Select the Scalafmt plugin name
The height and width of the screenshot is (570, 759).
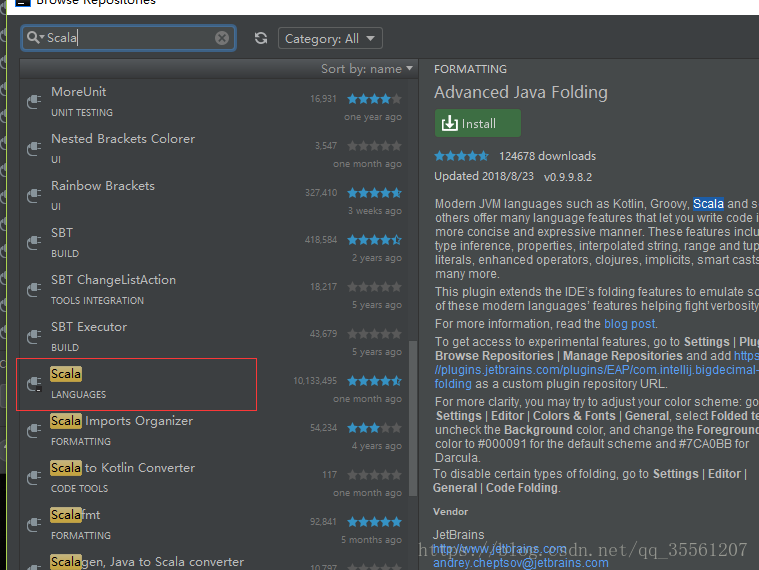[75, 515]
